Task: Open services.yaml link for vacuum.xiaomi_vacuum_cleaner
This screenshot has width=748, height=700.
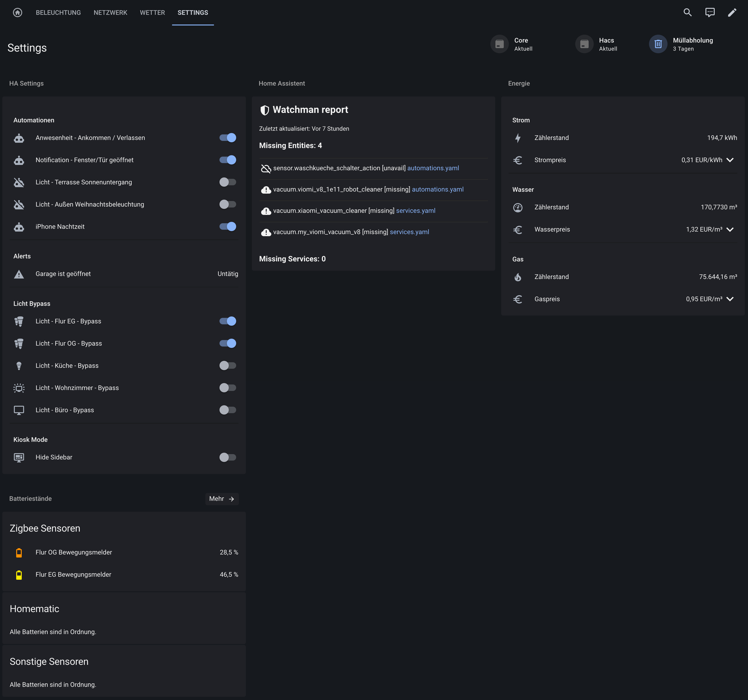Action: (x=416, y=211)
